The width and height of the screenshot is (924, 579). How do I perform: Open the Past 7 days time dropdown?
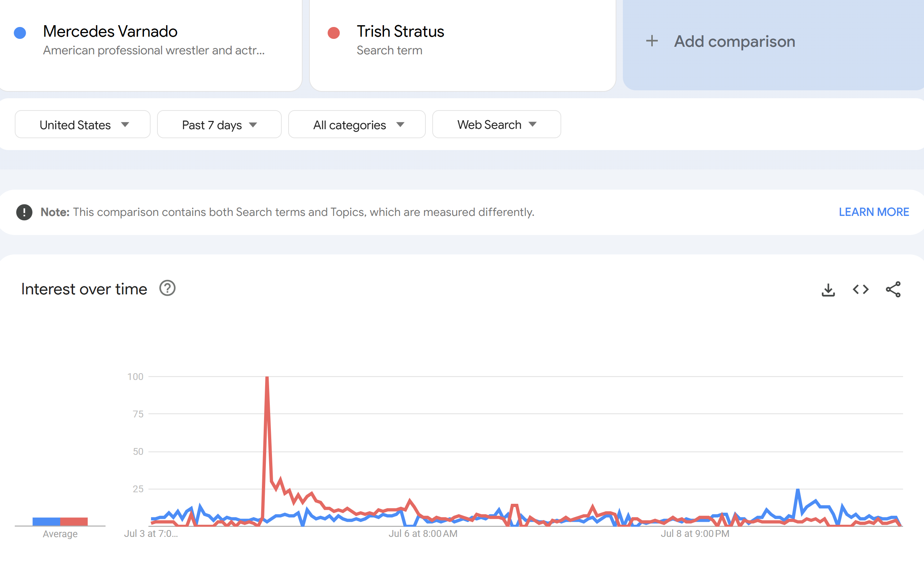click(219, 125)
